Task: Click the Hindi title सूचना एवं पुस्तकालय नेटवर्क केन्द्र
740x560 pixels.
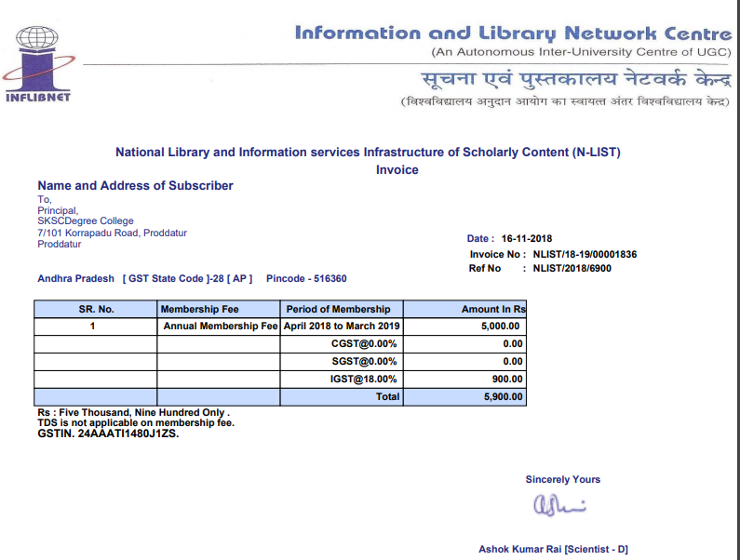Action: coord(576,79)
